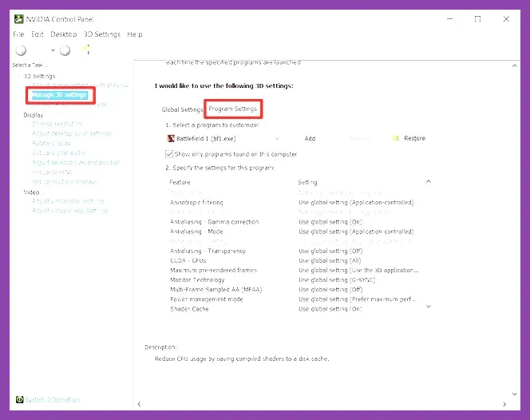Select Adjust desktop size and position
This screenshot has width=530, height=420.
pos(76,162)
